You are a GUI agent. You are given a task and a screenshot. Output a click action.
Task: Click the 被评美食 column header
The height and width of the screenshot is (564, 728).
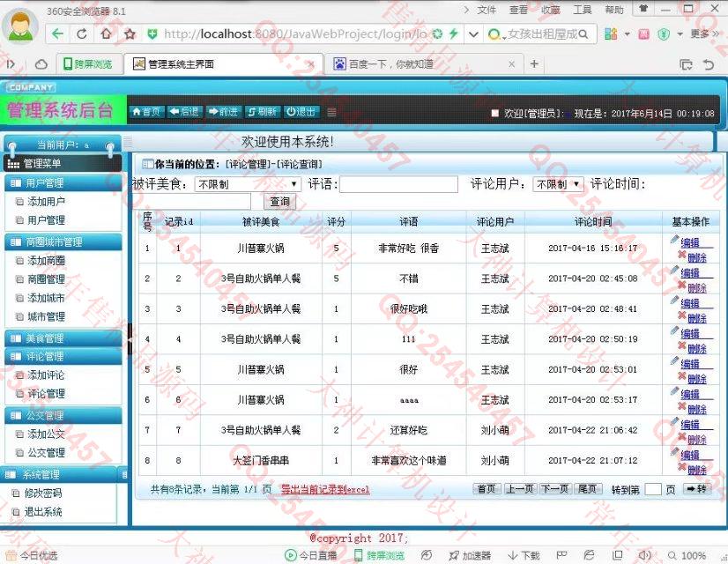261,222
